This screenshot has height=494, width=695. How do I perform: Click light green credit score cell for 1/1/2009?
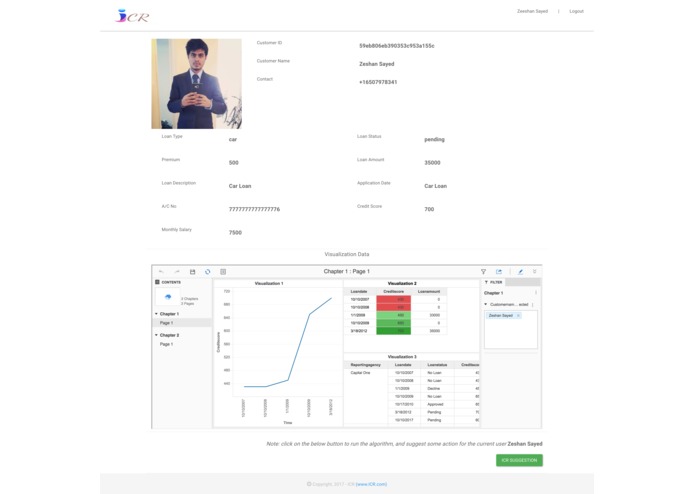tap(394, 315)
